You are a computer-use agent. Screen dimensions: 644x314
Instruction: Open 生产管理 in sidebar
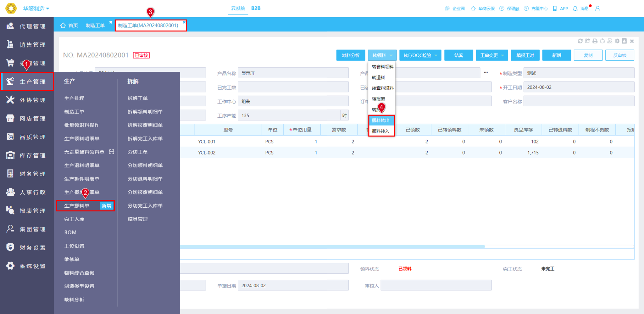tap(27, 81)
